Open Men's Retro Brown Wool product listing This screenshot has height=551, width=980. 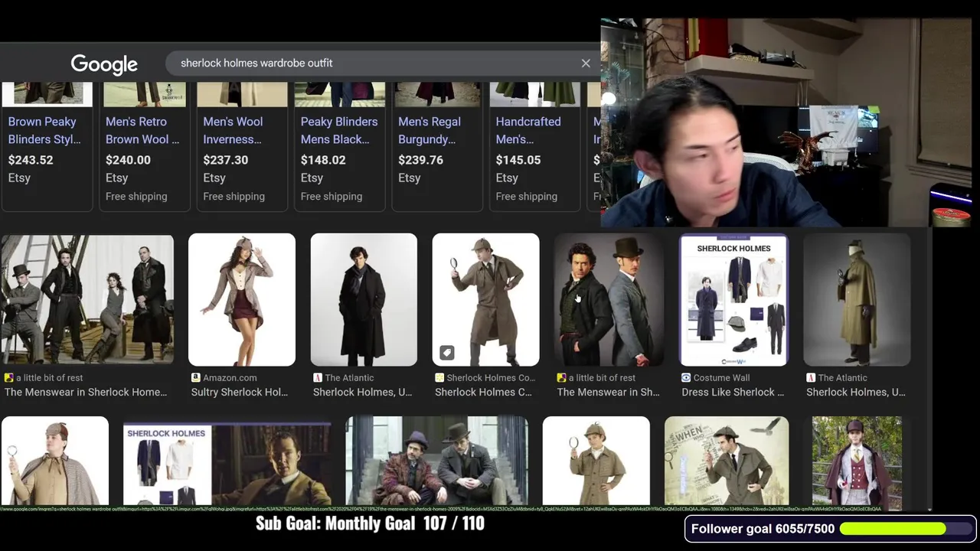142,130
